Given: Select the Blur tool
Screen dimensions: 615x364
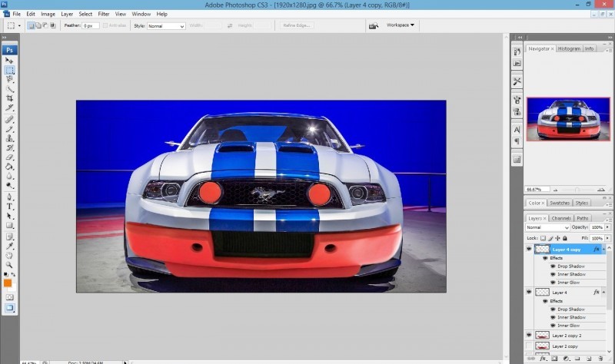Looking at the screenshot, I should (9, 176).
